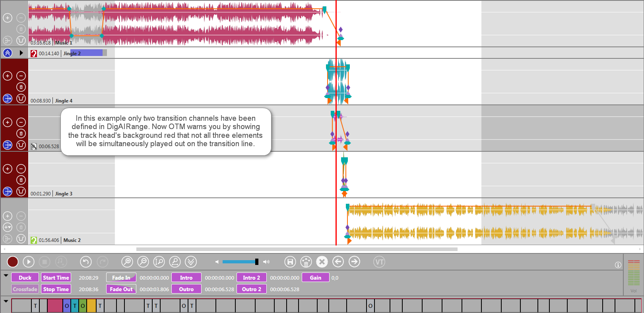Toggle the ear pre-listen icon on Jingle 2
The height and width of the screenshot is (313, 644).
[34, 54]
